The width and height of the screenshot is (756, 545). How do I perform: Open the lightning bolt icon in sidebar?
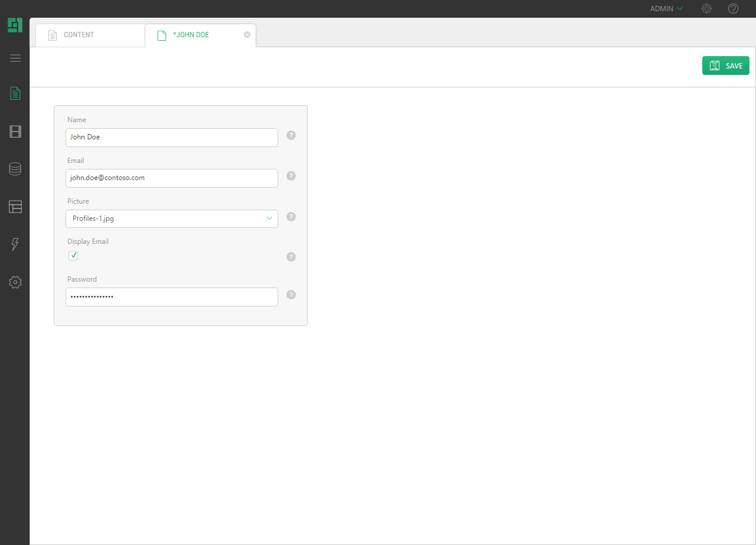tap(15, 244)
